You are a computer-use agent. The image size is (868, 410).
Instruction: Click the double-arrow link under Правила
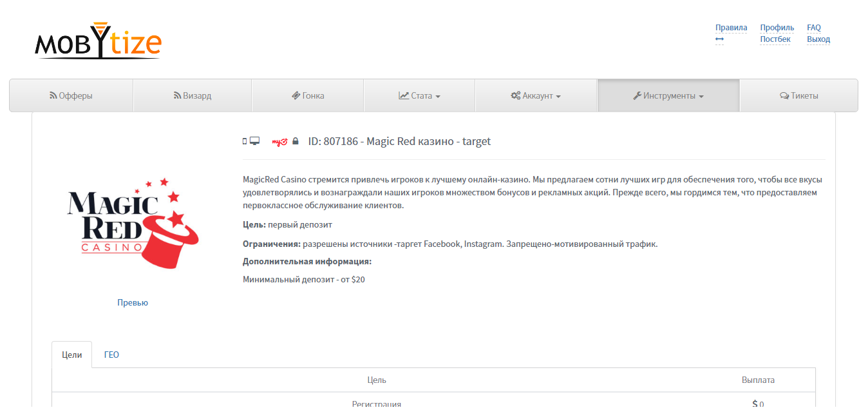coord(719,39)
